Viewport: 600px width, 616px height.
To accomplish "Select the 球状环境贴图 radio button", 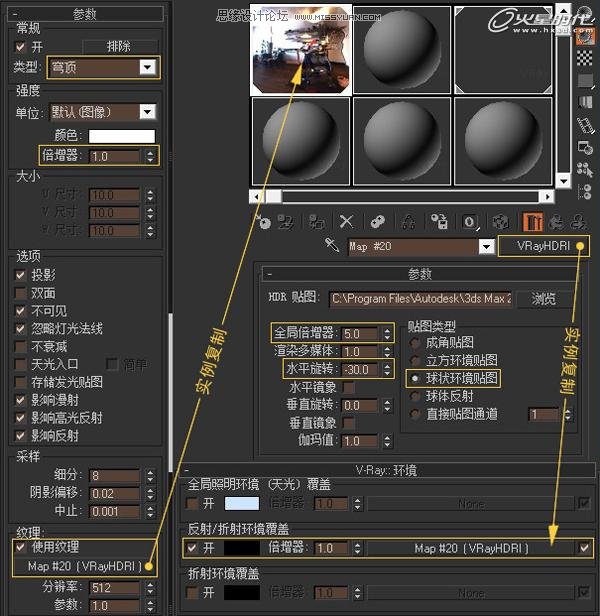I will click(x=415, y=378).
